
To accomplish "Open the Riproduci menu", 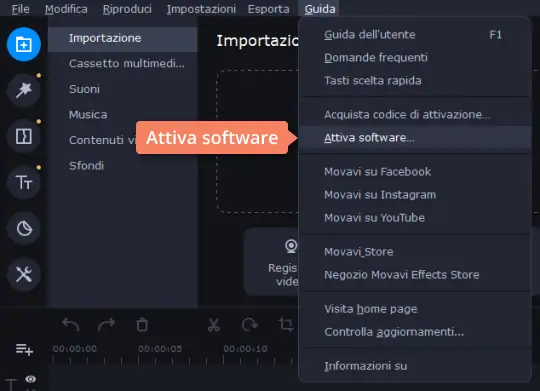I will point(127,9).
